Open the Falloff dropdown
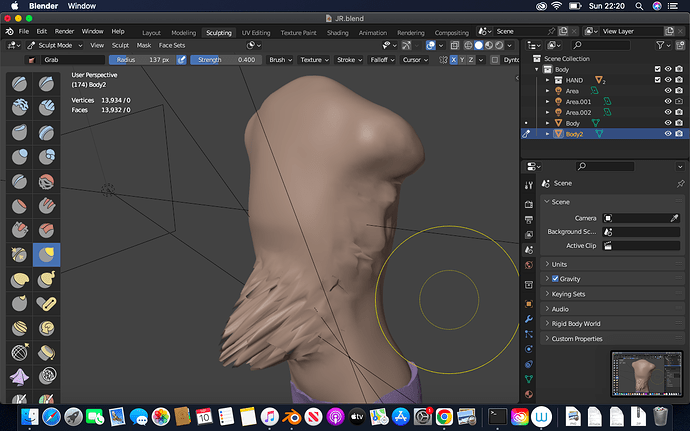This screenshot has height=431, width=690. point(382,60)
